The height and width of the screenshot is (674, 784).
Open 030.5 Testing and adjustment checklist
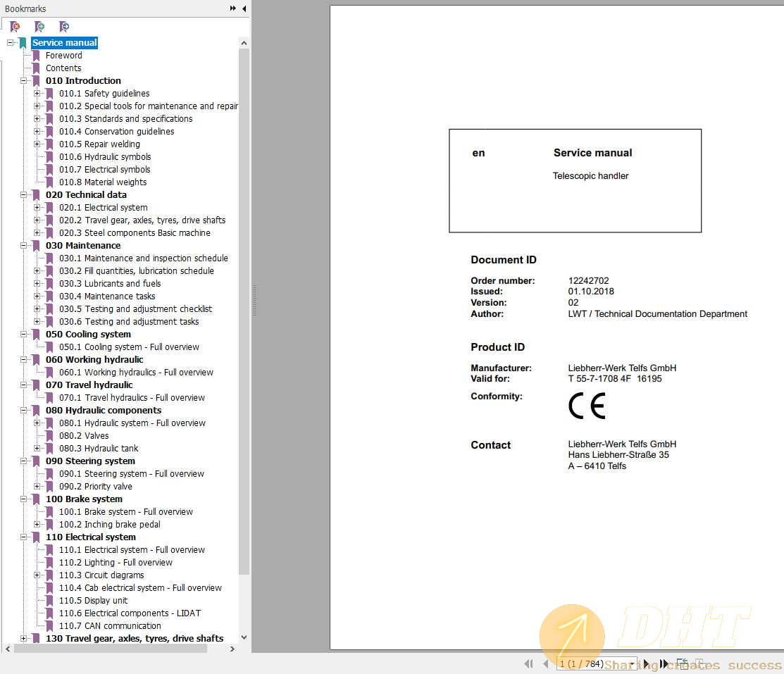(135, 309)
